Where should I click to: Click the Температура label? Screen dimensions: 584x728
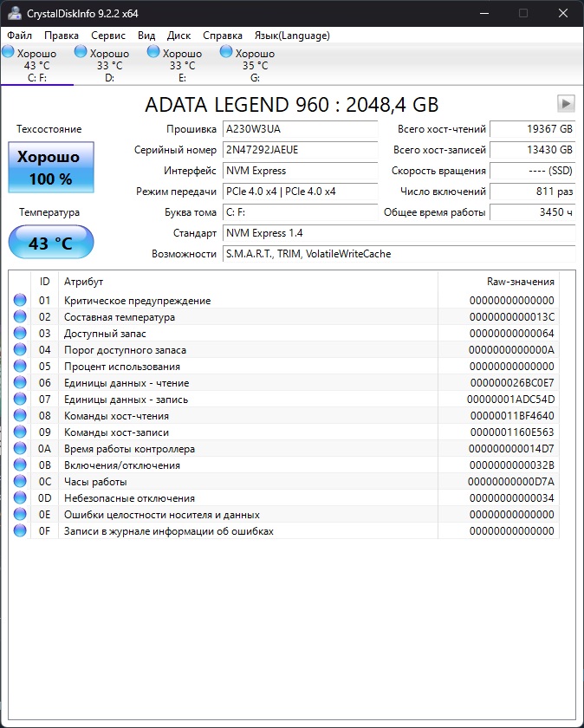click(x=49, y=212)
